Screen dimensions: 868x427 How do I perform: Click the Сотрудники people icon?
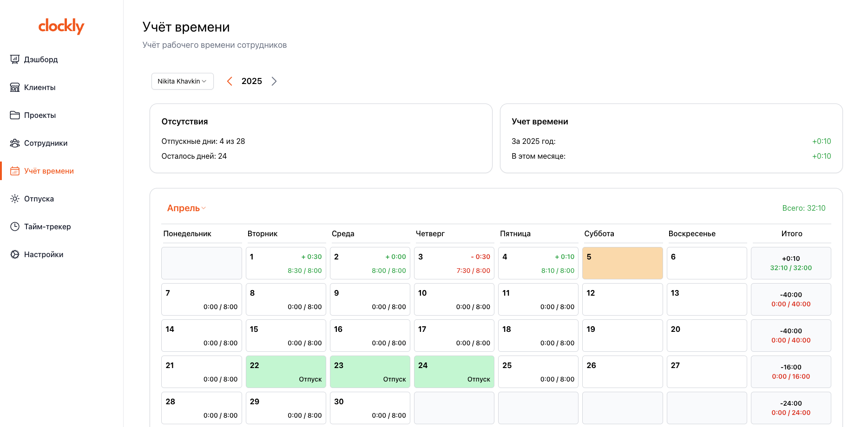(x=15, y=143)
